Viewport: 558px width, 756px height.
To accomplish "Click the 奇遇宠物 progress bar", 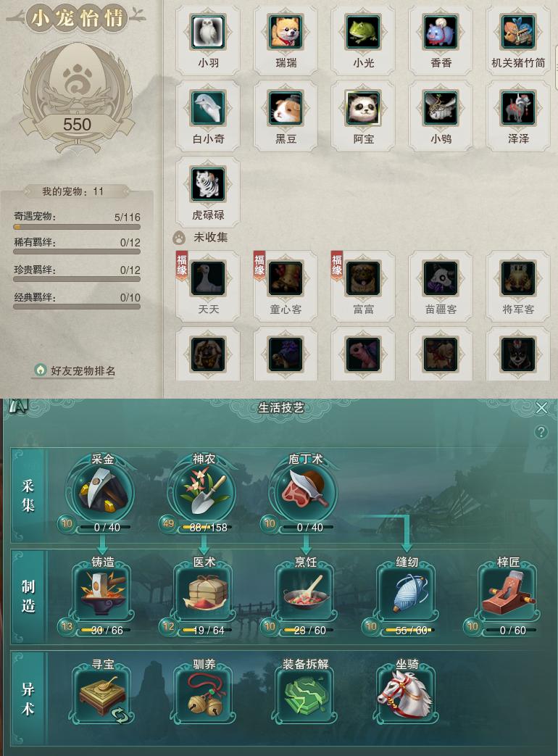I will (77, 227).
